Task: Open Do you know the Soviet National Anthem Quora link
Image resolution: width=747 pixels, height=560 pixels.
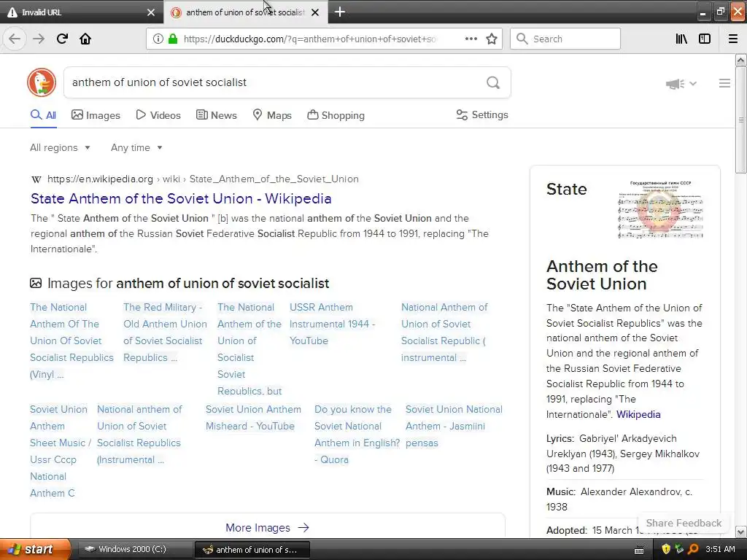Action: [x=357, y=435]
